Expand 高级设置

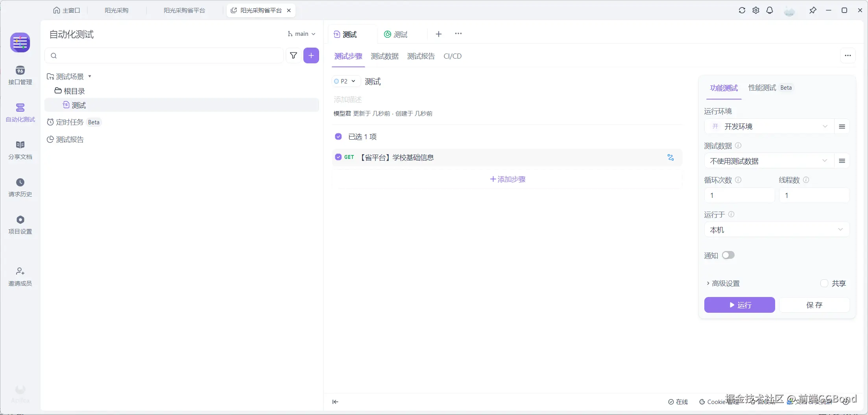(723, 283)
